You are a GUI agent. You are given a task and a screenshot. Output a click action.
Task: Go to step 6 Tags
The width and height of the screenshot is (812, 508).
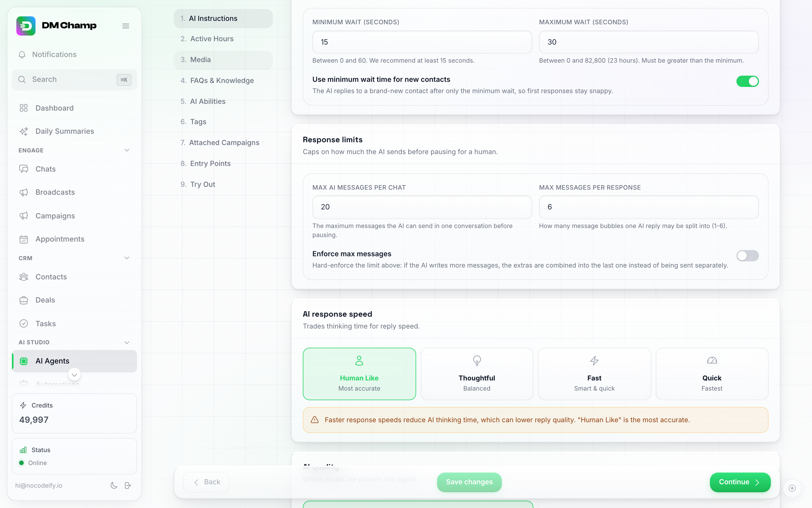223,122
